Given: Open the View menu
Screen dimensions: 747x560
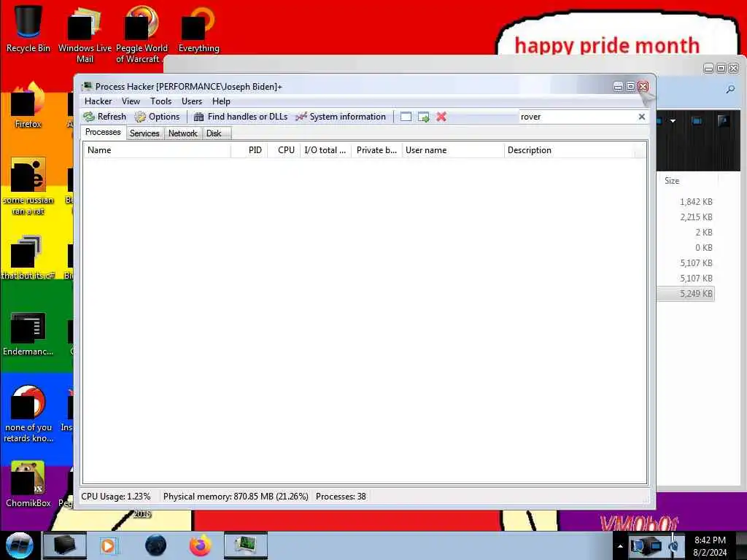Looking at the screenshot, I should point(131,101).
